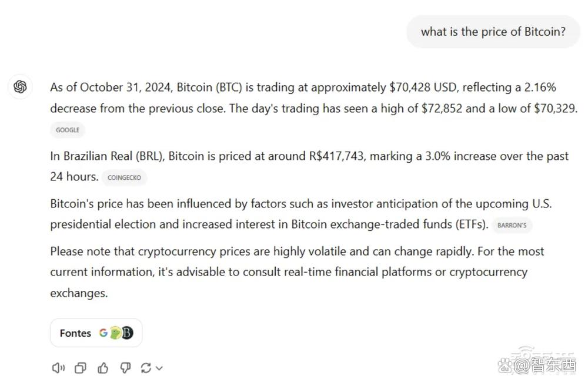Viewport: 588px width, 386px height.
Task: Select the user message bubble about Bitcoin
Action: click(x=493, y=32)
